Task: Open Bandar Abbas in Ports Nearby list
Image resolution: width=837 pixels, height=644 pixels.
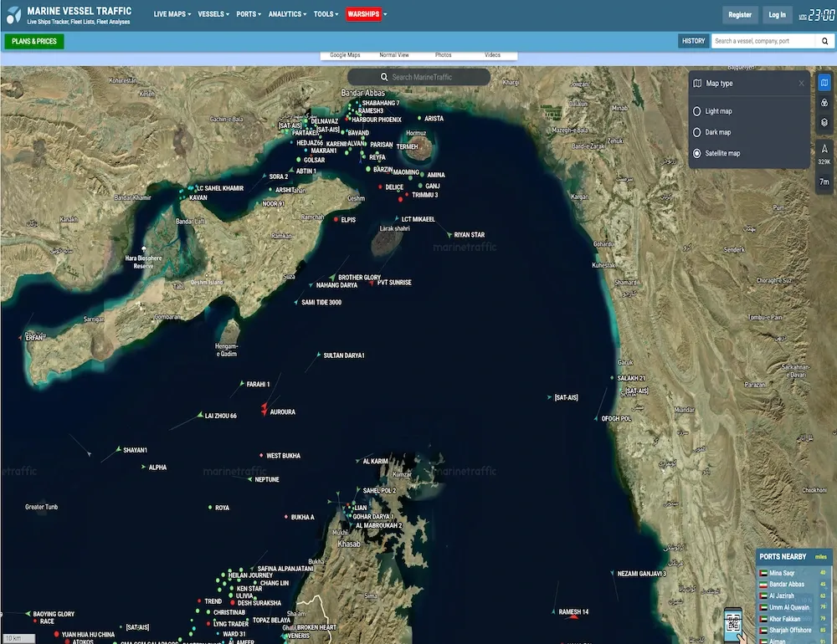Action: 787,584
